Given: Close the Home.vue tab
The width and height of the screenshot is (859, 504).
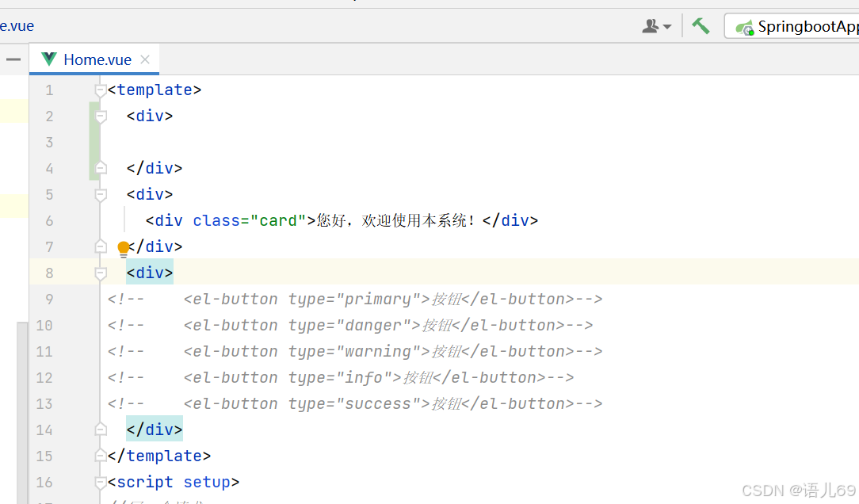Looking at the screenshot, I should tap(144, 59).
